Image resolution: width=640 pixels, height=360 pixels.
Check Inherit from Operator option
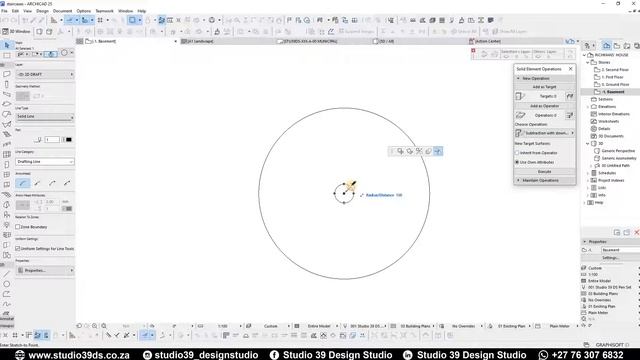coord(517,153)
